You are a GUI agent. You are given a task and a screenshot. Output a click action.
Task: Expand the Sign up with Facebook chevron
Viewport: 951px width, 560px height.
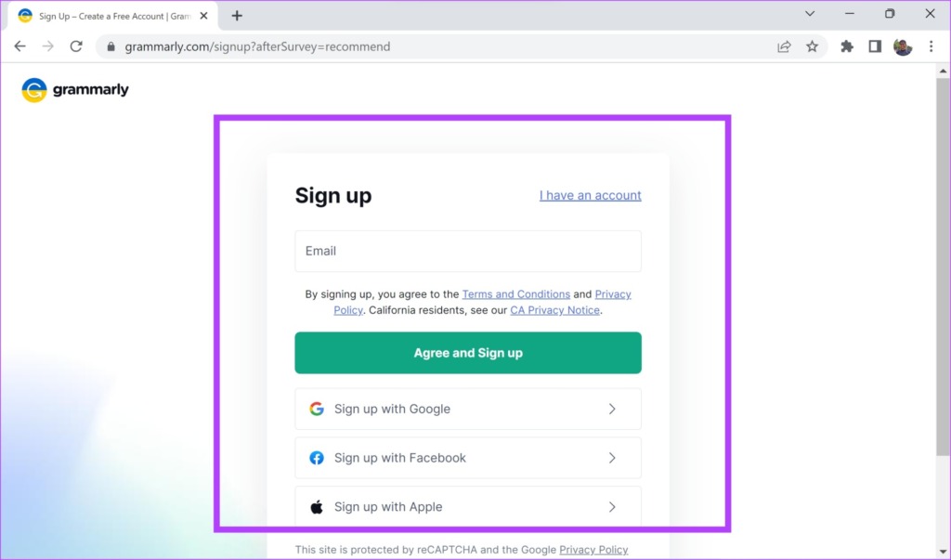click(x=612, y=458)
